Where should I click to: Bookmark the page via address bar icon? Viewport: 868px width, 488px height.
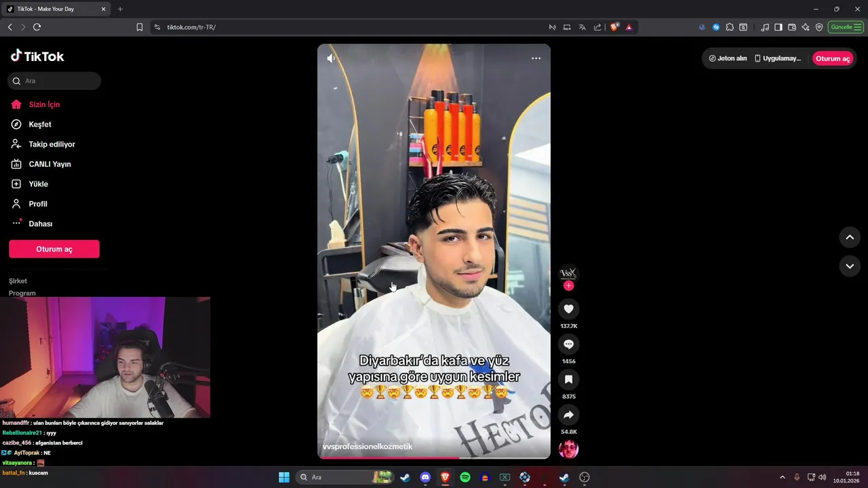point(140,27)
